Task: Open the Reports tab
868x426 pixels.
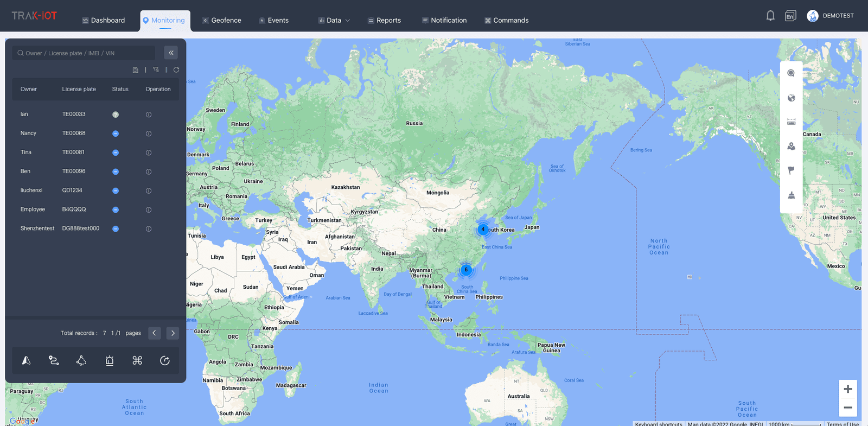Action: tap(384, 21)
